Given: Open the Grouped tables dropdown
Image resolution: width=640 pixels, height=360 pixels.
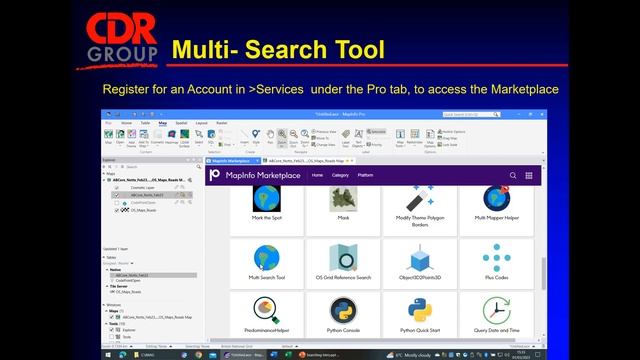Looking at the screenshot, I should click(x=132, y=263).
